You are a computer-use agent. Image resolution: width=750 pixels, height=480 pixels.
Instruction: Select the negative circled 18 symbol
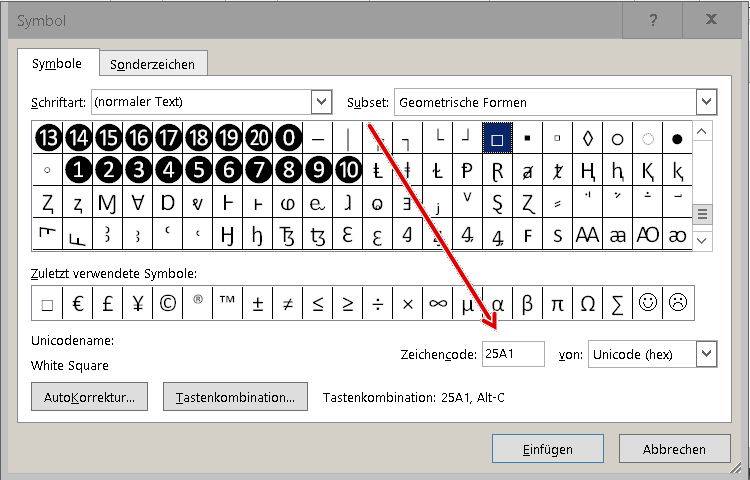pos(199,138)
